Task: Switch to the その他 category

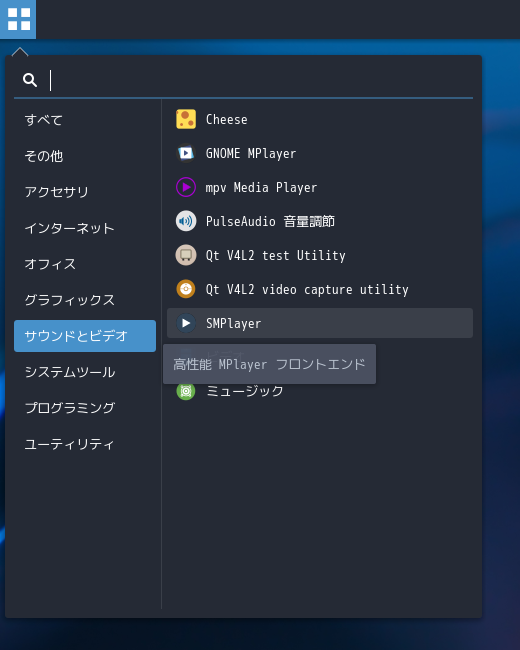Action: tap(85, 156)
